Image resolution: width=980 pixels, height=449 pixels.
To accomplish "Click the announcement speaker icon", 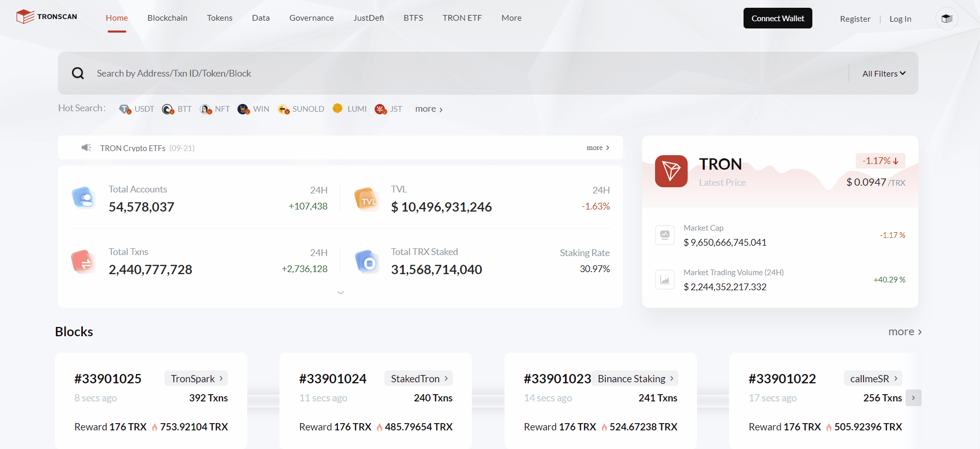I will tap(86, 148).
